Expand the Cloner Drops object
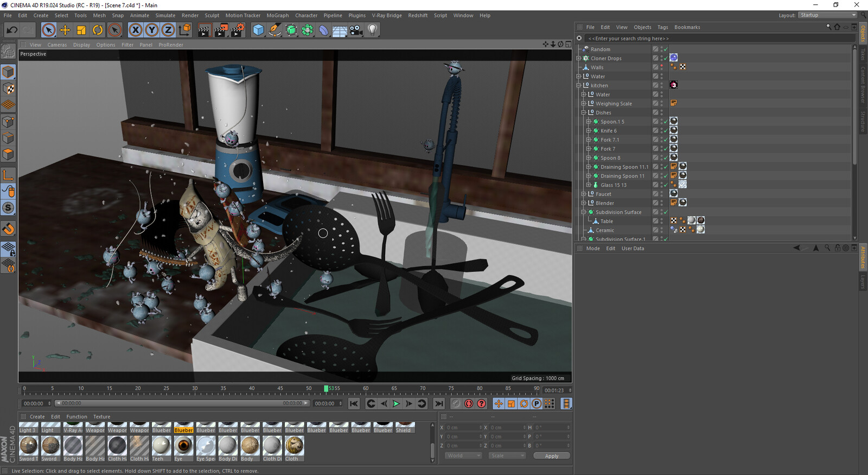 [579, 58]
